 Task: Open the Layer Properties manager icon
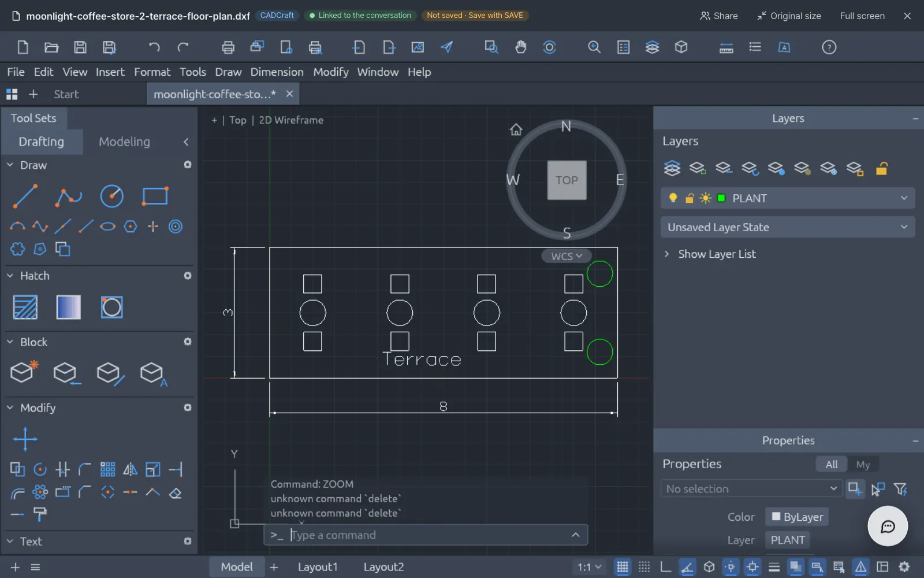672,168
